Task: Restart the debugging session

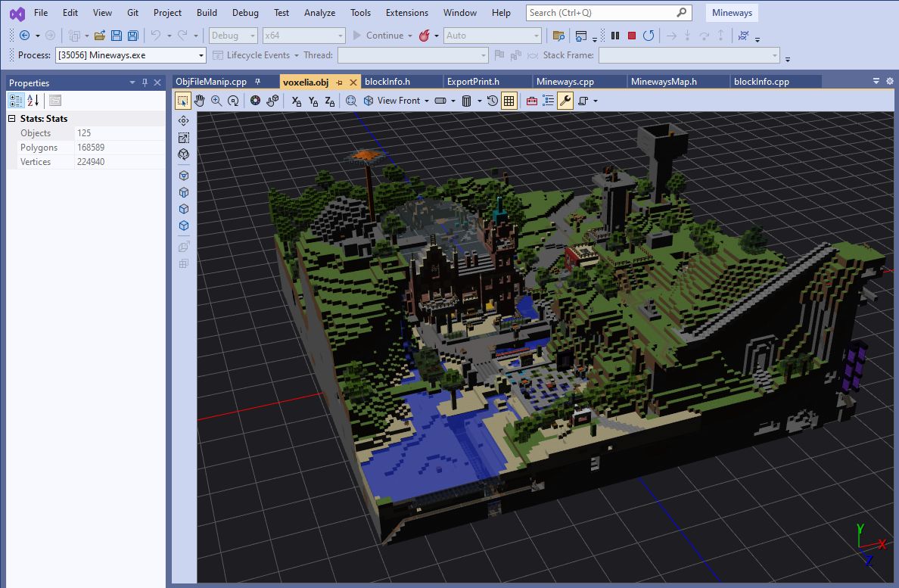Action: 649,36
